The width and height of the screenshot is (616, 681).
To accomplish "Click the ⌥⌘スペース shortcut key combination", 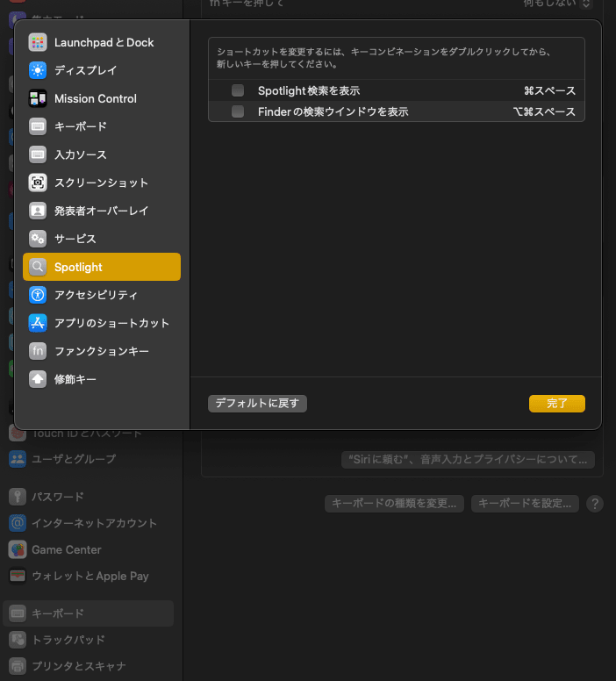I will coord(544,111).
